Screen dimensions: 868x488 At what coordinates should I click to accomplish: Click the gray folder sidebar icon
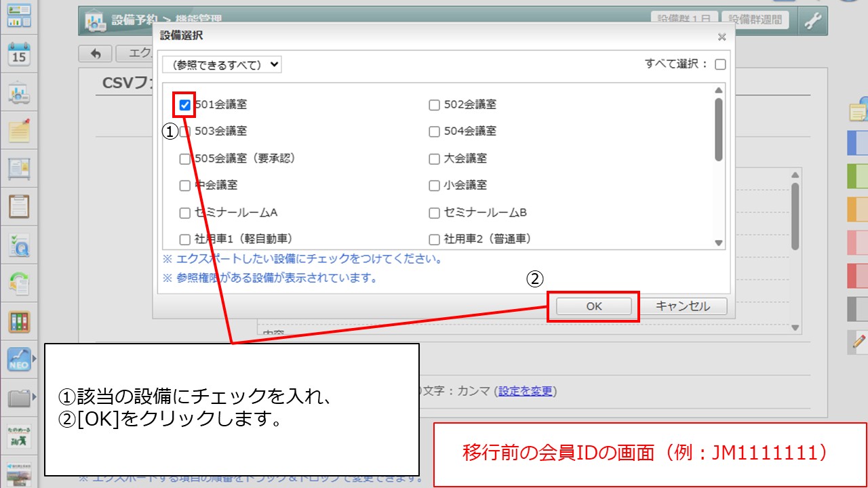pyautogui.click(x=19, y=398)
